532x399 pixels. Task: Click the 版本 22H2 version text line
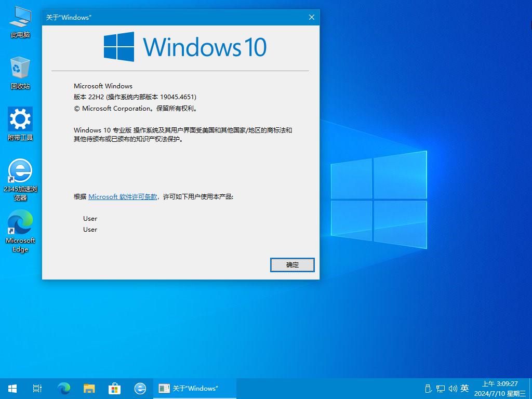click(x=135, y=97)
